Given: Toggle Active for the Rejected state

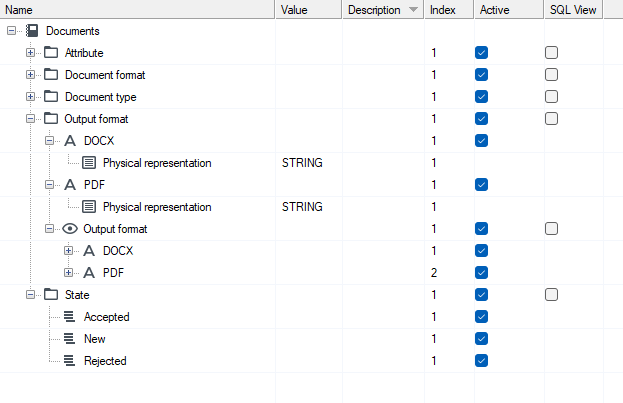Looking at the screenshot, I should tap(481, 360).
